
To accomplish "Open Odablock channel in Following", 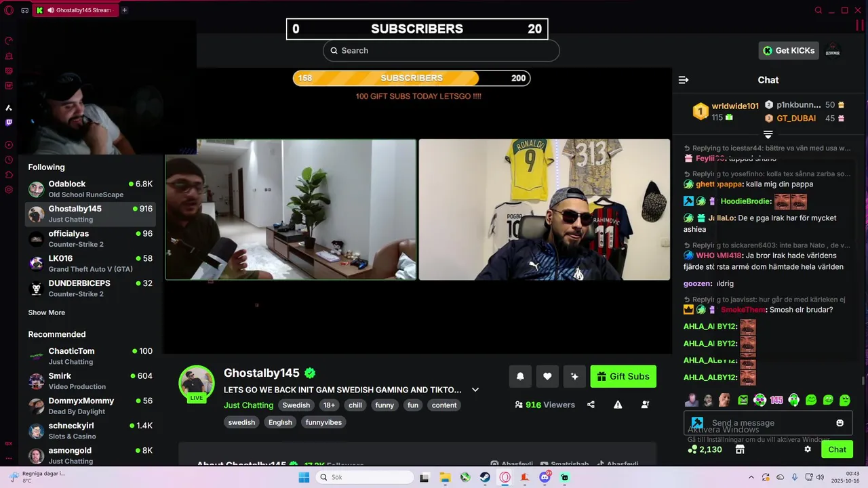I will [91, 189].
